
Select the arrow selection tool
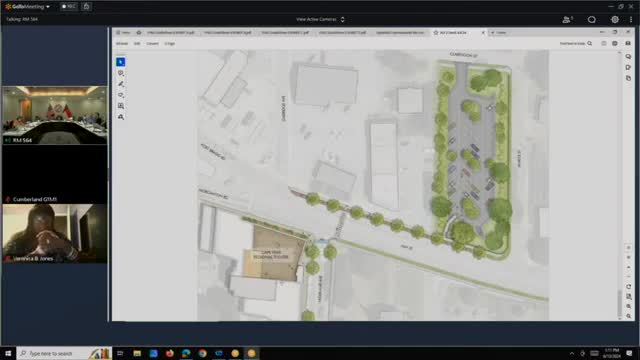click(x=120, y=62)
